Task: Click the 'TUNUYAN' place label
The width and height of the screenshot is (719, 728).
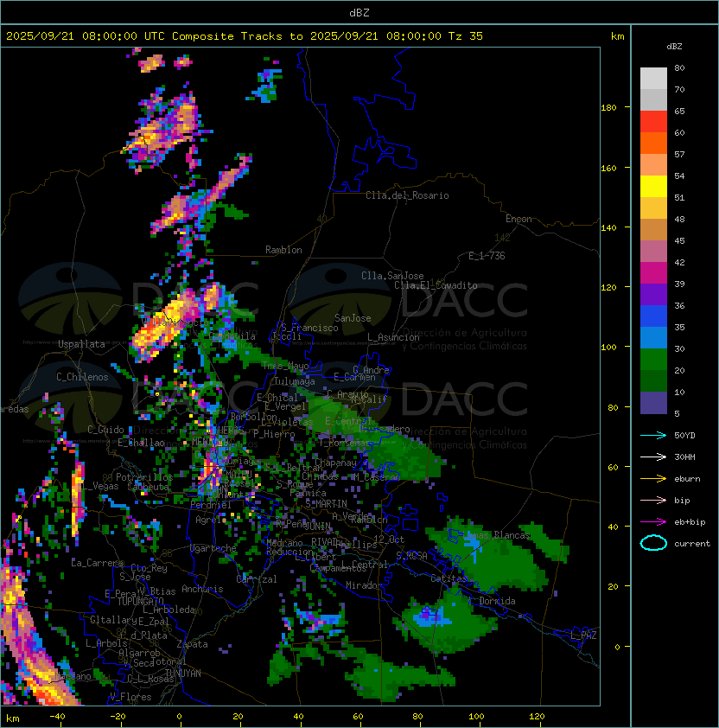Action: (x=183, y=674)
